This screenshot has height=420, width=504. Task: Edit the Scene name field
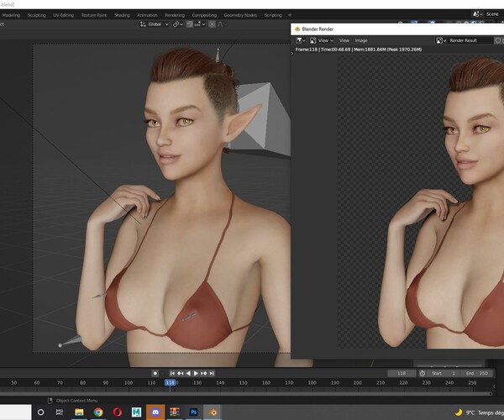493,14
